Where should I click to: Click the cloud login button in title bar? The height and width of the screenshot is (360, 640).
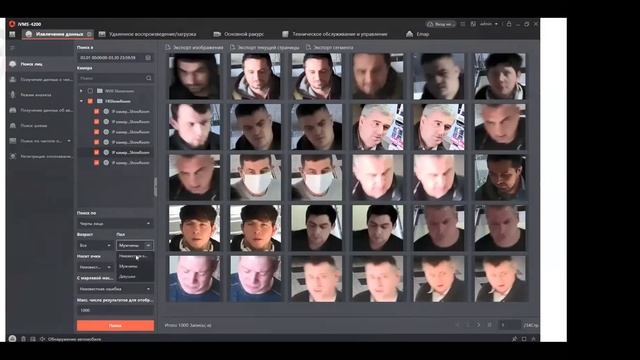(x=440, y=24)
